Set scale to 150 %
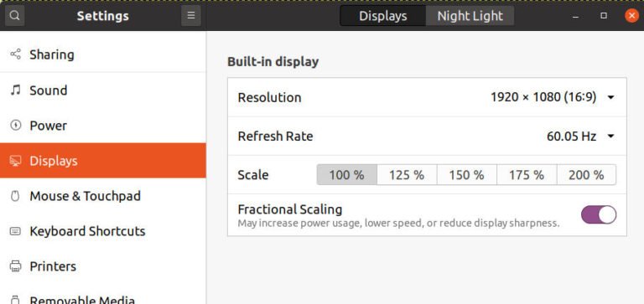 pos(466,175)
